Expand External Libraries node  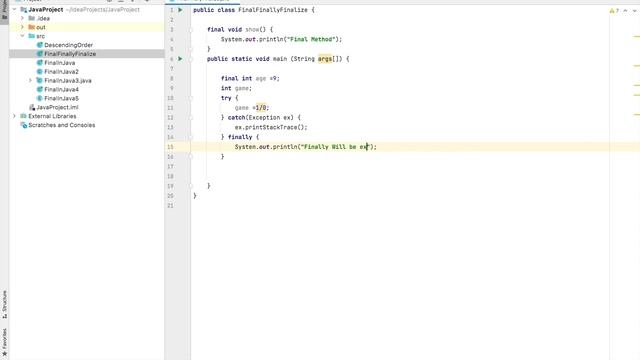click(15, 116)
